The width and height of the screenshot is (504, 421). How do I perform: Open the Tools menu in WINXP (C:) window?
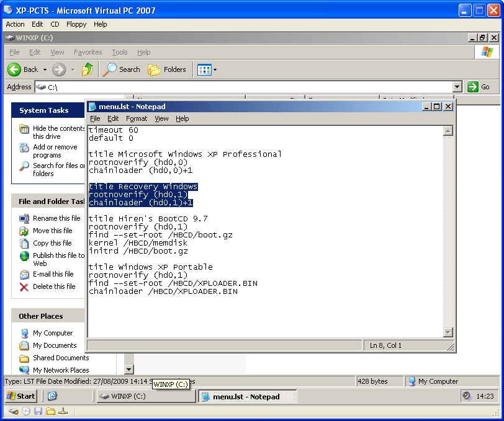[x=120, y=52]
